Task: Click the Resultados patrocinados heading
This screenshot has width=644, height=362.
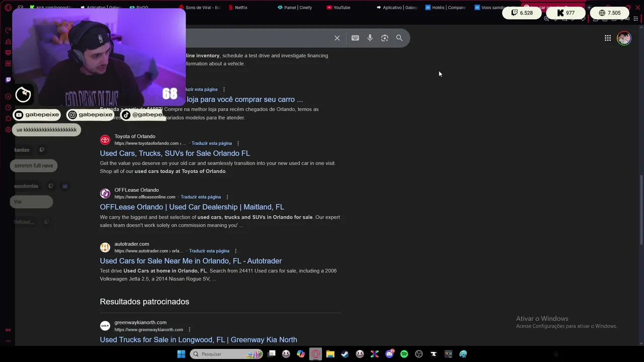Action: [x=144, y=302]
